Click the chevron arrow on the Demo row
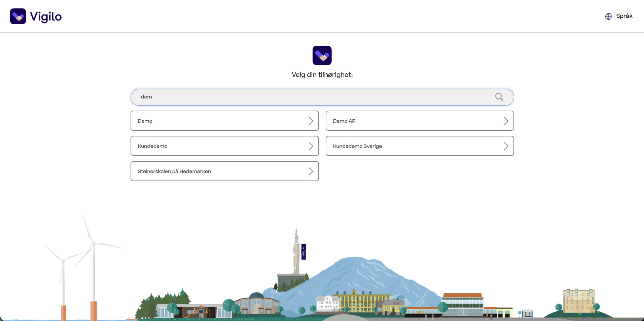Image resolution: width=644 pixels, height=321 pixels. click(311, 121)
